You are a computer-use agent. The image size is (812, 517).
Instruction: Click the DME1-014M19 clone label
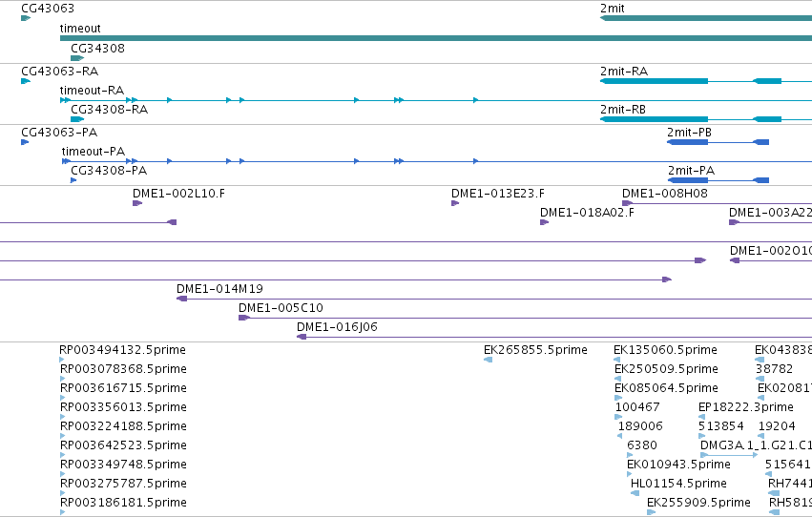(219, 289)
